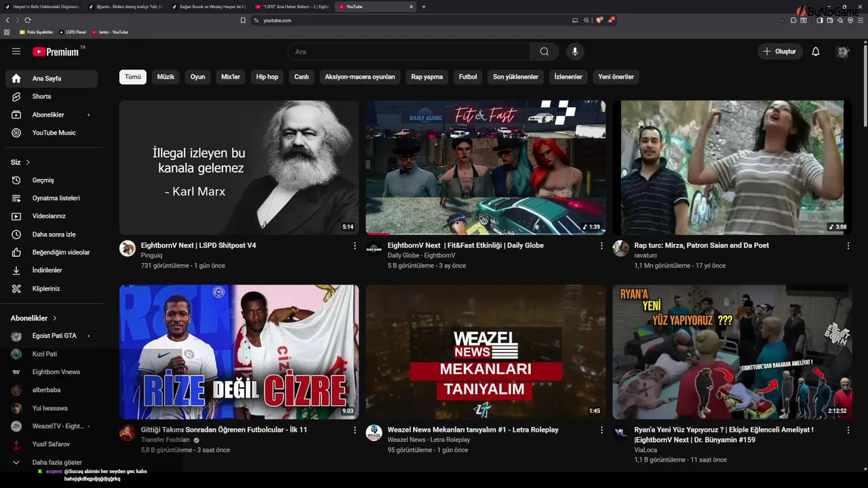Select the Rap yapma filter chip
This screenshot has width=868, height=488.
pos(427,77)
